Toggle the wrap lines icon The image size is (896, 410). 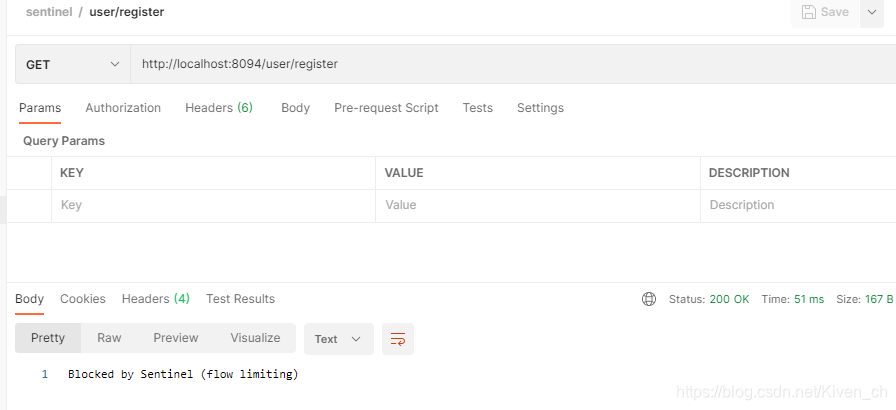(x=398, y=339)
